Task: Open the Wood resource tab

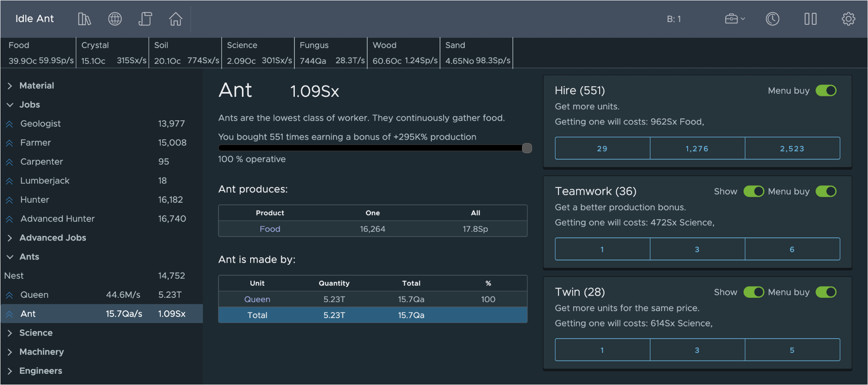Action: point(404,53)
